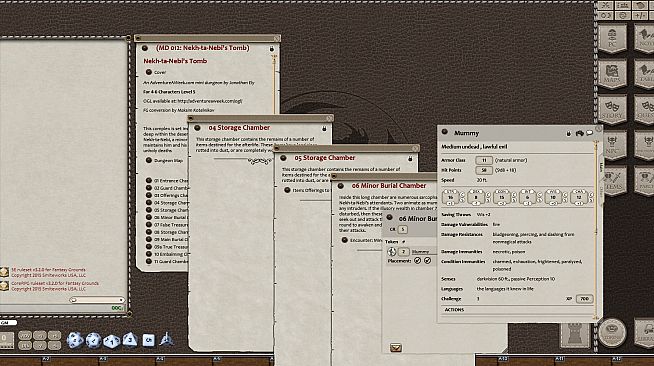Click the Modifier box at bottom-left

pos(7,341)
